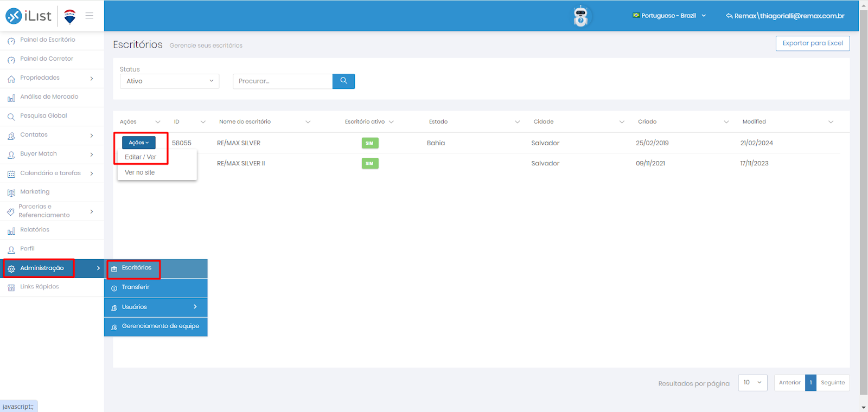The width and height of the screenshot is (868, 412).
Task: Click the Painel do Corretor gauge icon
Action: coord(11,60)
